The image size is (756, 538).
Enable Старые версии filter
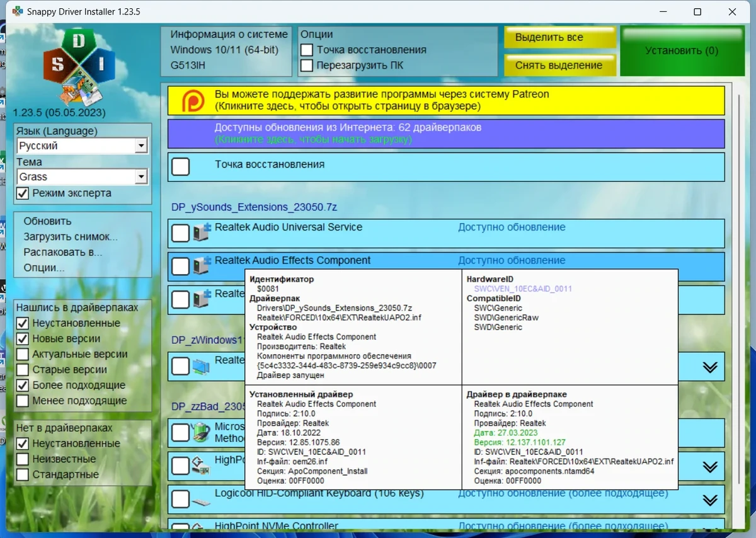click(x=23, y=370)
